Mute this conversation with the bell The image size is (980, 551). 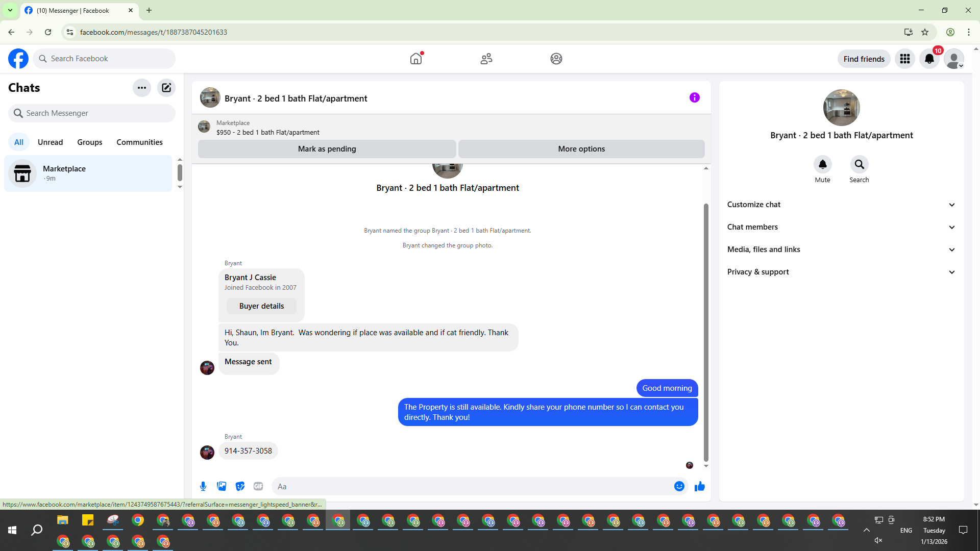[x=822, y=165]
